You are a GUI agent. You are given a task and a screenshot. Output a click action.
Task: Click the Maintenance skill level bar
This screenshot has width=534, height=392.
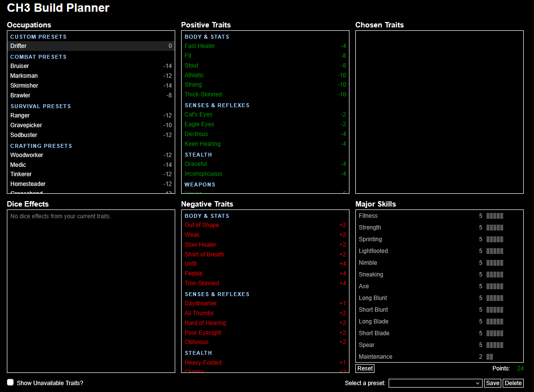pos(490,357)
